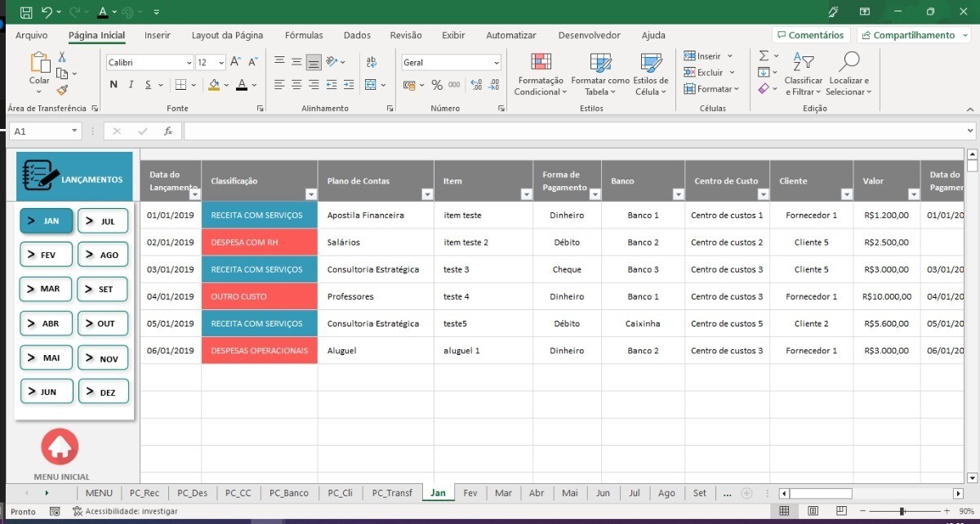Image resolution: width=980 pixels, height=524 pixels.
Task: Click the Menu Inicial home icon
Action: point(60,446)
